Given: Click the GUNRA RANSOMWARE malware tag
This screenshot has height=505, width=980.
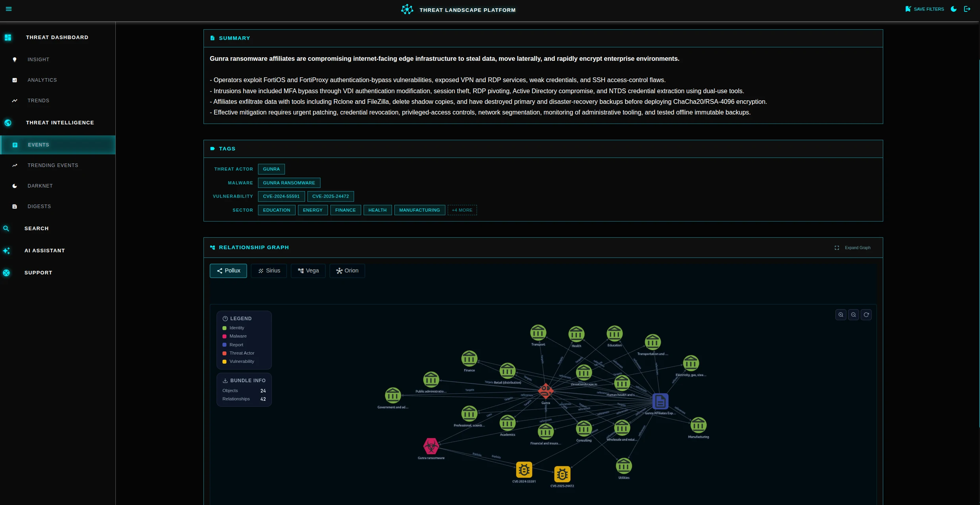Looking at the screenshot, I should [289, 183].
